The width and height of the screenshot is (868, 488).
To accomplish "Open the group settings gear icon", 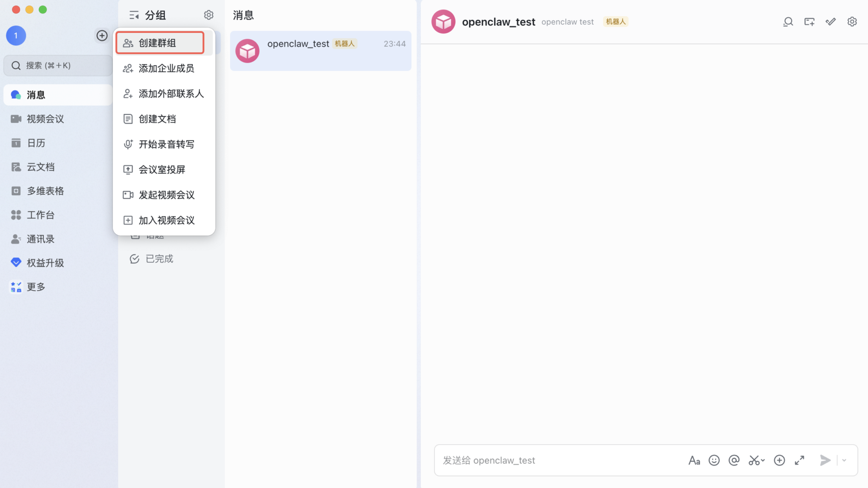I will point(209,15).
